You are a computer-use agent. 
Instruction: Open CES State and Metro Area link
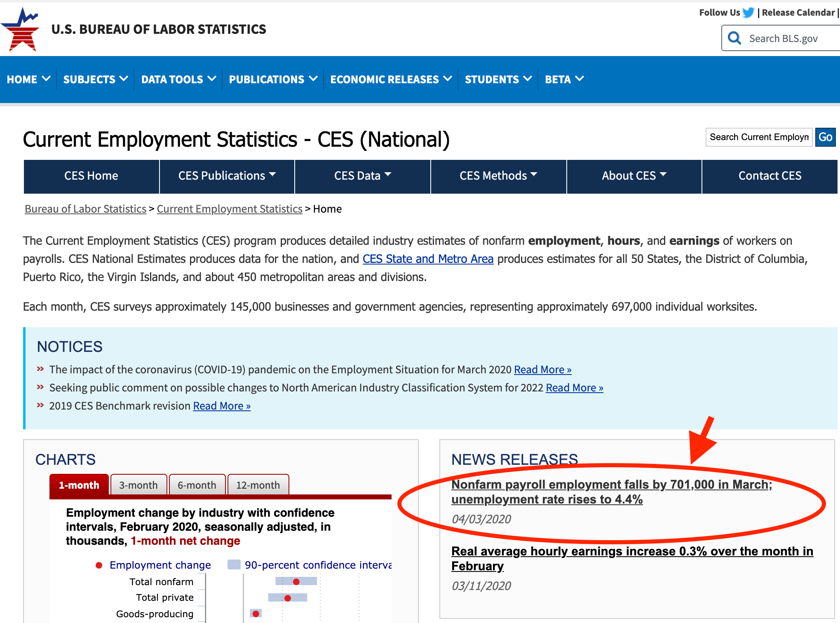tap(428, 259)
